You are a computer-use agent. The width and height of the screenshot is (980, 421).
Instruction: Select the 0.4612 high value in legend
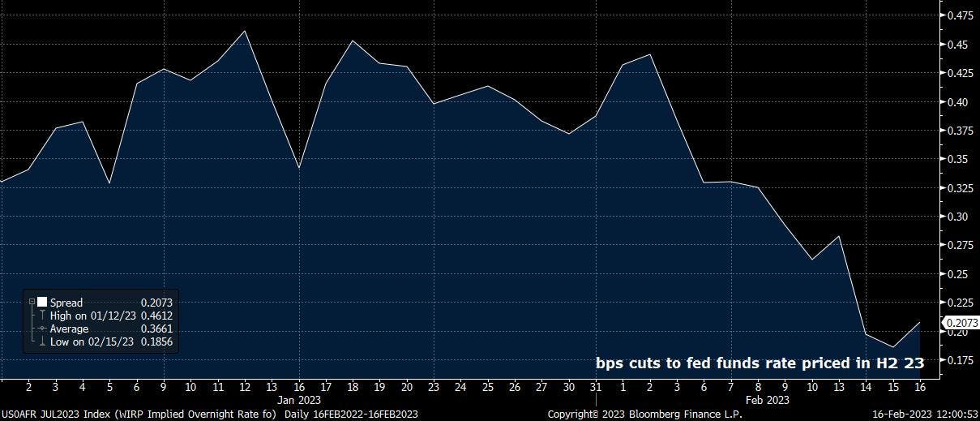pos(156,316)
